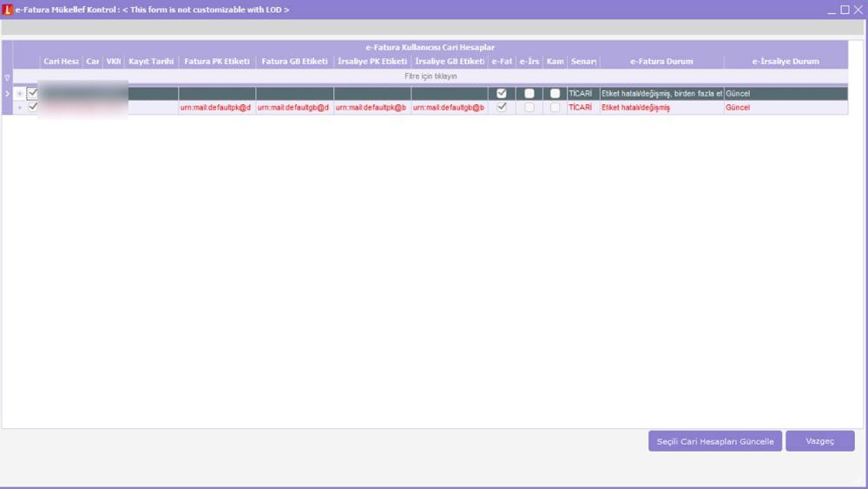Click the İrsaliye GB Etiketi column header
Screen dimensions: 868x489
(450, 62)
